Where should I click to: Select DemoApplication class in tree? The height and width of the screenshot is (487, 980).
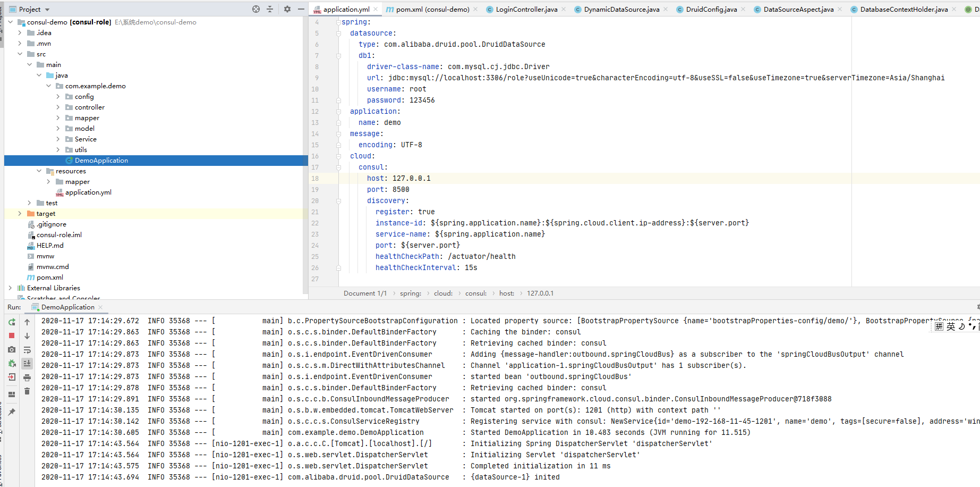coord(101,161)
